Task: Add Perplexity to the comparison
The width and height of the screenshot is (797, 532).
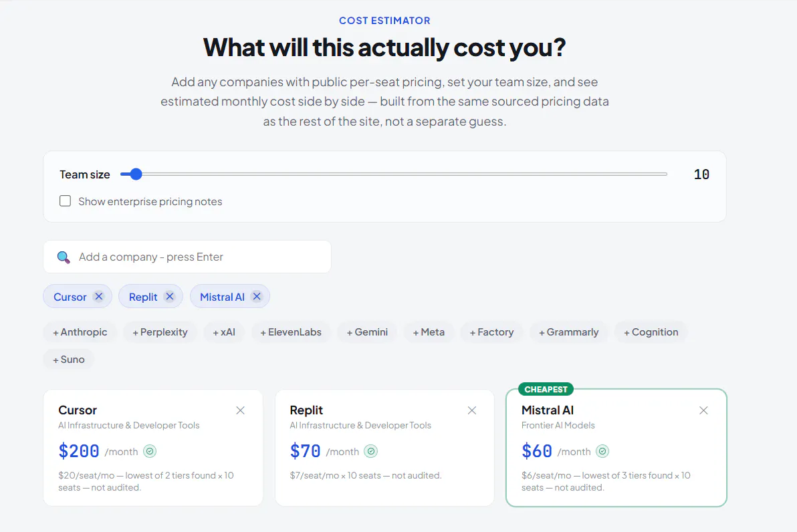Action: pos(160,332)
